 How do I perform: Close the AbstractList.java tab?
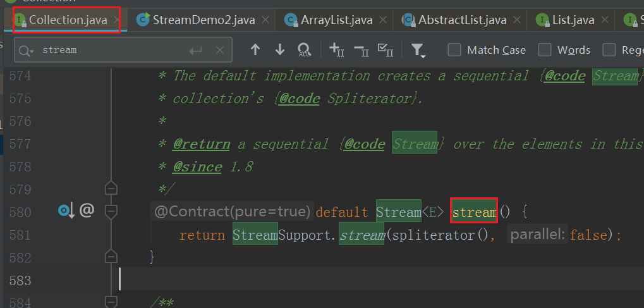pos(517,20)
